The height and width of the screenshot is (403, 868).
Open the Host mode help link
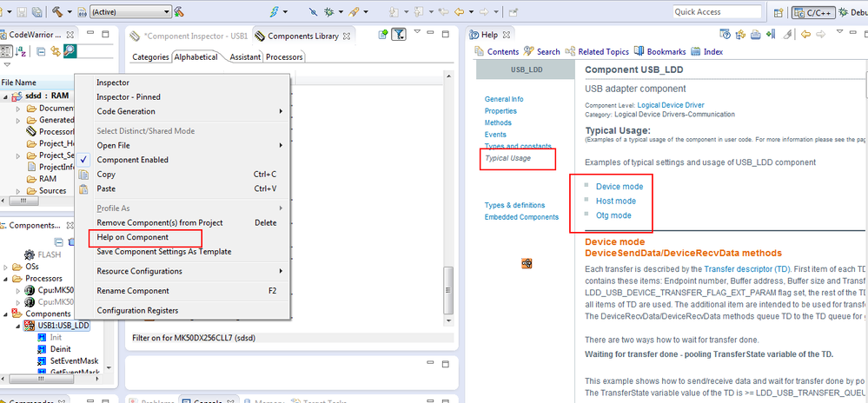[x=615, y=201]
